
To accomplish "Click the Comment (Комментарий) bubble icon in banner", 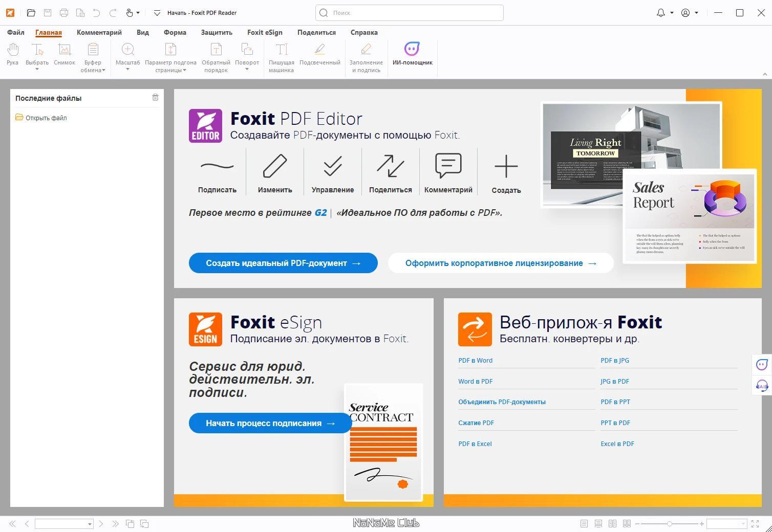I will [448, 166].
